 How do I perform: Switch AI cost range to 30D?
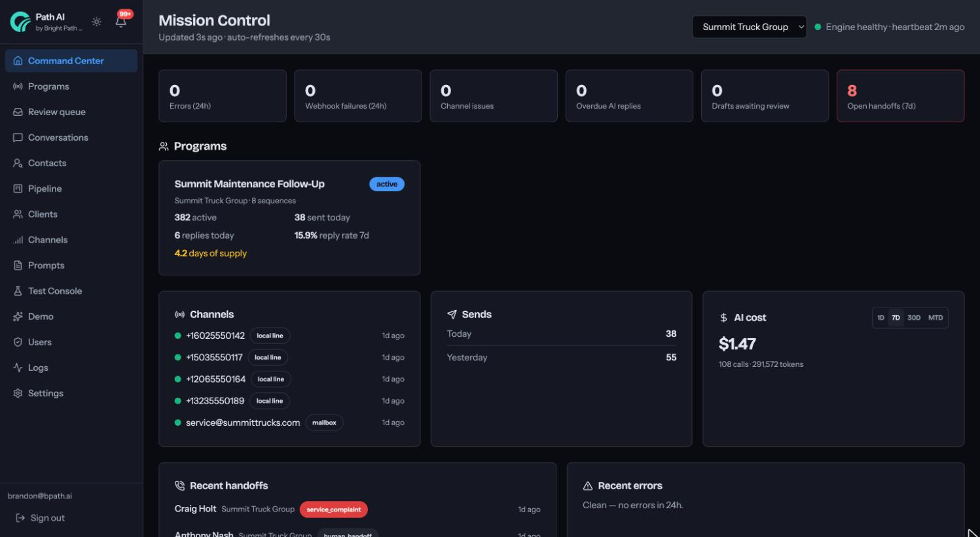click(x=914, y=318)
